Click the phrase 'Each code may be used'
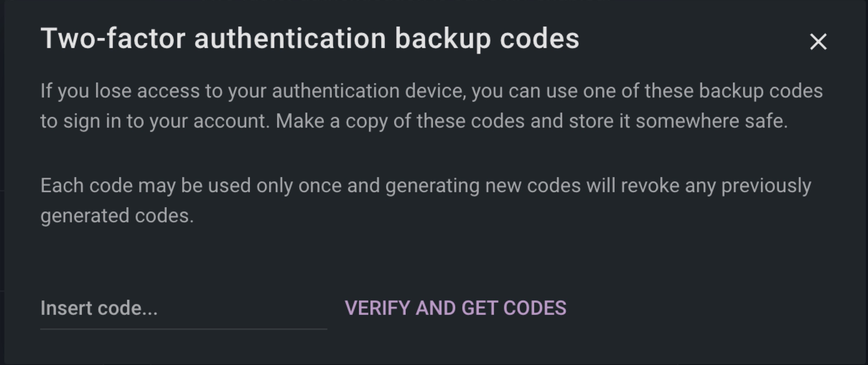The height and width of the screenshot is (365, 868). point(145,186)
